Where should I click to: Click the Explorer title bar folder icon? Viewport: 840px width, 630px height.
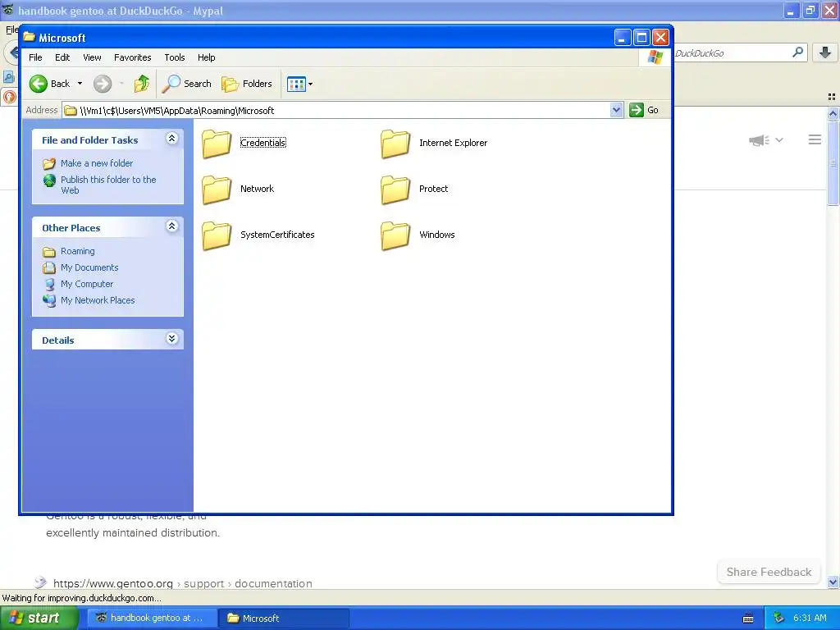coord(30,38)
